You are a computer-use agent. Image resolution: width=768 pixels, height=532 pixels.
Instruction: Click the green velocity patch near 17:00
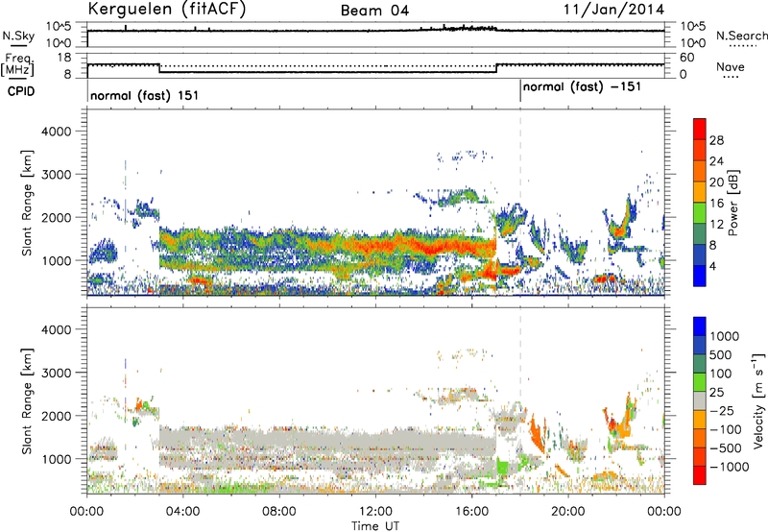(502, 466)
